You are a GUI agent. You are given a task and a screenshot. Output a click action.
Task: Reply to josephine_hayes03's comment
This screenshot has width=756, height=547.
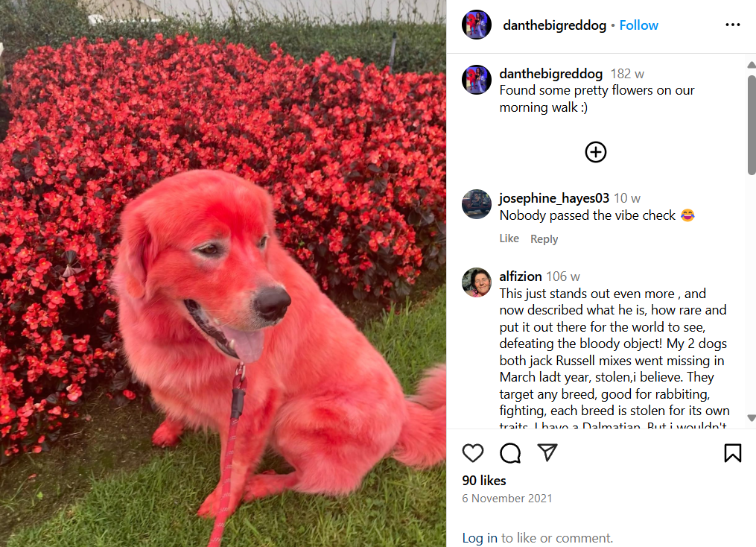[544, 238]
